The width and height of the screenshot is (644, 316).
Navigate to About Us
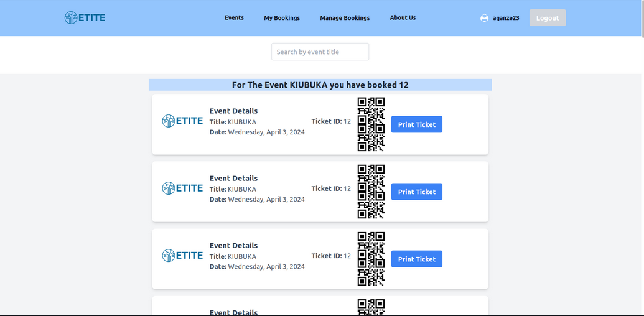tap(403, 17)
